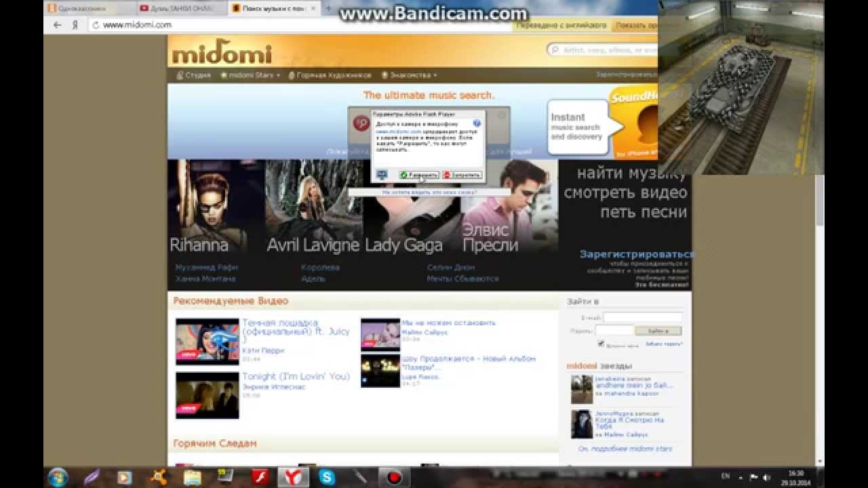Open the File Explorer taskbar icon
This screenshot has width=868, height=488.
192,477
